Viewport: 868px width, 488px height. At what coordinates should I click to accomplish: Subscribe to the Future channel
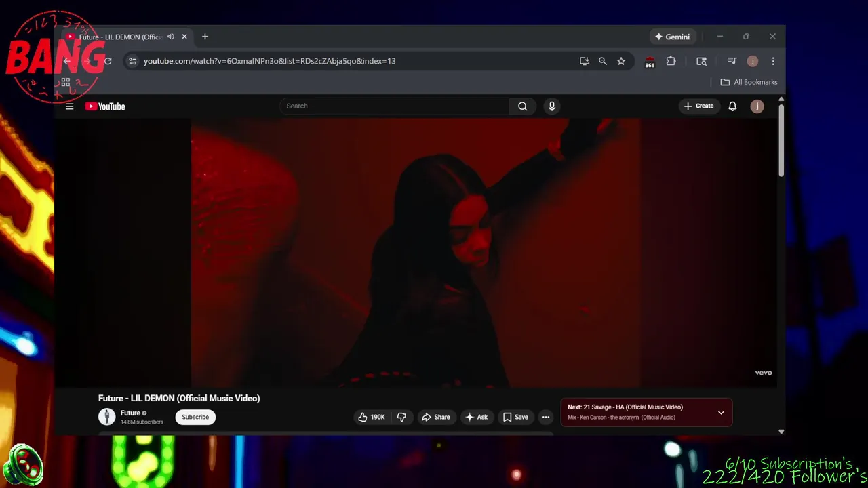point(195,418)
